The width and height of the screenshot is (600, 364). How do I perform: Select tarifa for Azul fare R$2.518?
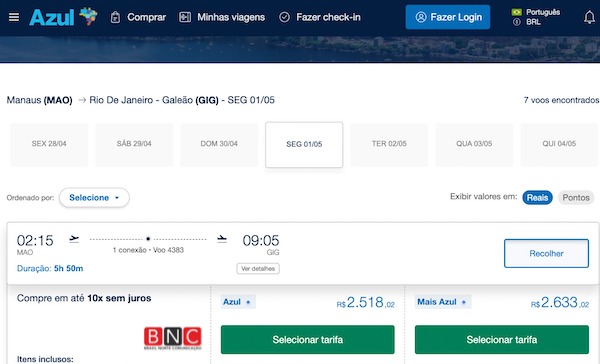tap(308, 340)
